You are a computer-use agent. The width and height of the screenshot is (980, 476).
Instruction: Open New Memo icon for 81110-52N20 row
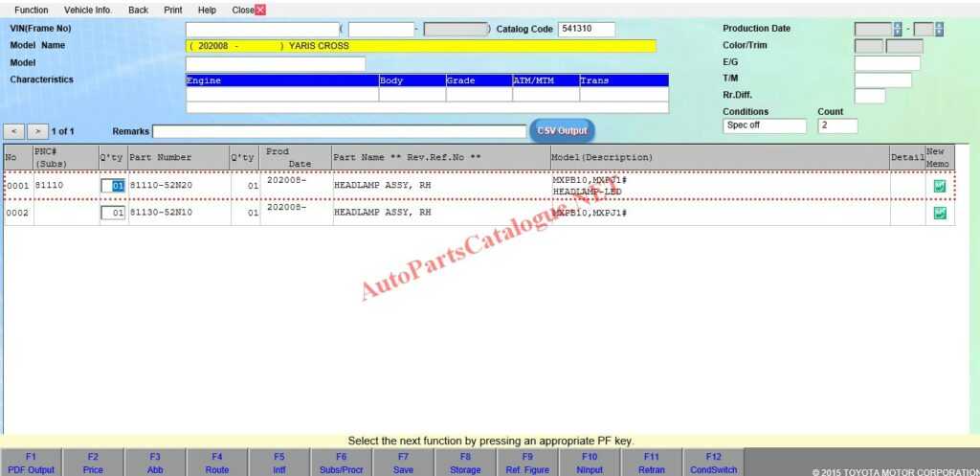(x=940, y=186)
